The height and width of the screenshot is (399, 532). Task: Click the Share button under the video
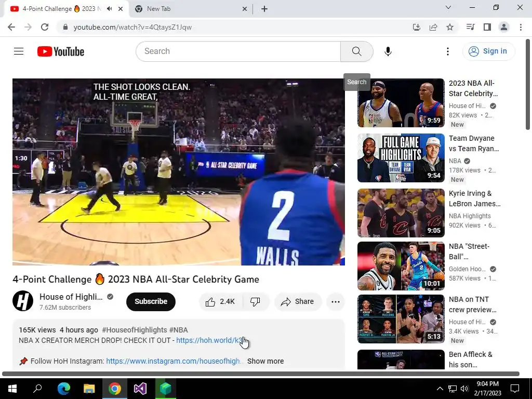pos(298,302)
